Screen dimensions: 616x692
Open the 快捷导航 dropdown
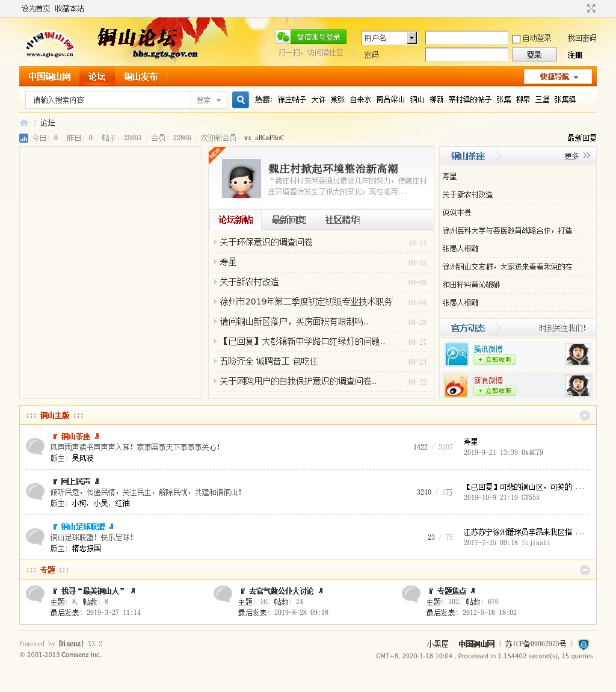tap(558, 77)
